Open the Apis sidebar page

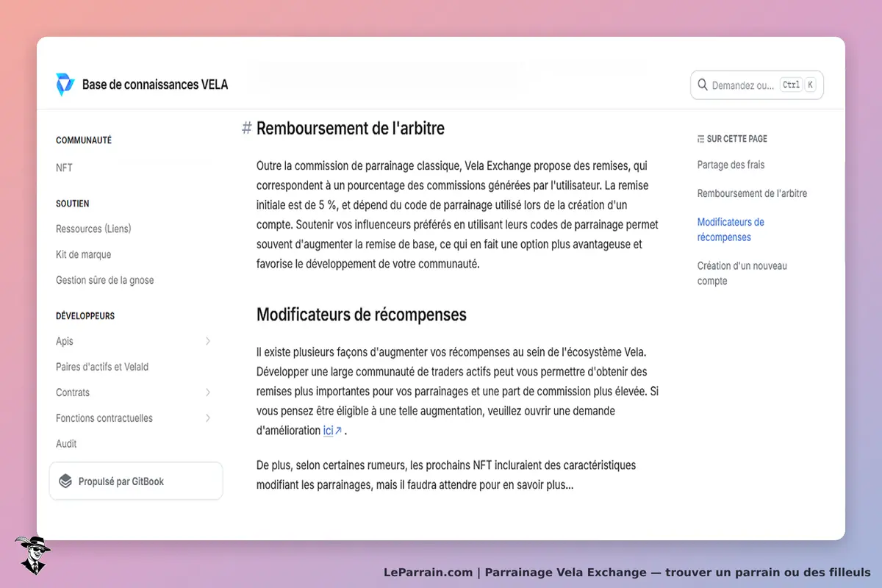[x=65, y=341]
